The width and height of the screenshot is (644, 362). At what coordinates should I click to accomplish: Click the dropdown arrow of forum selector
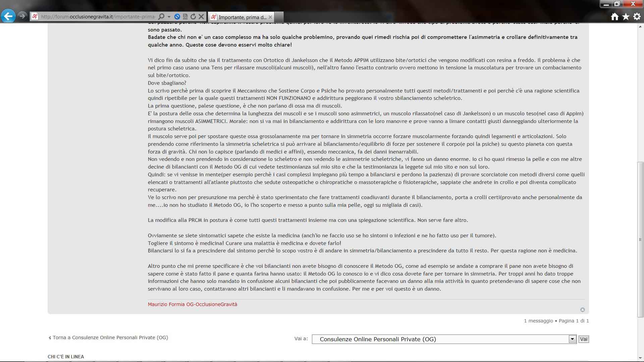573,339
